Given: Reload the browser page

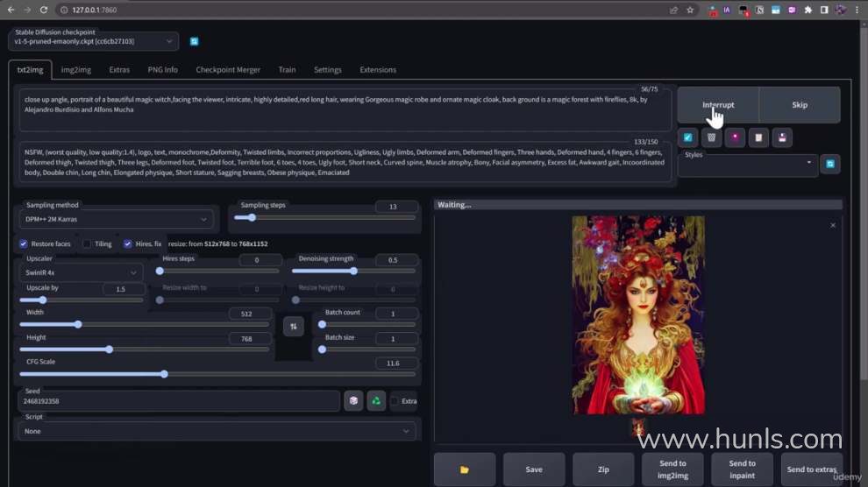Looking at the screenshot, I should (44, 10).
